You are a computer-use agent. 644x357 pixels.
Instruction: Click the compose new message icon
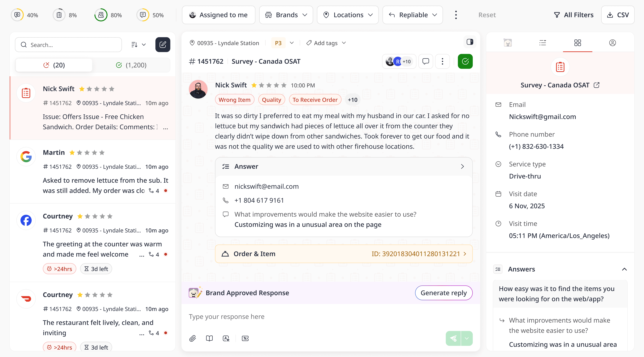tap(163, 45)
